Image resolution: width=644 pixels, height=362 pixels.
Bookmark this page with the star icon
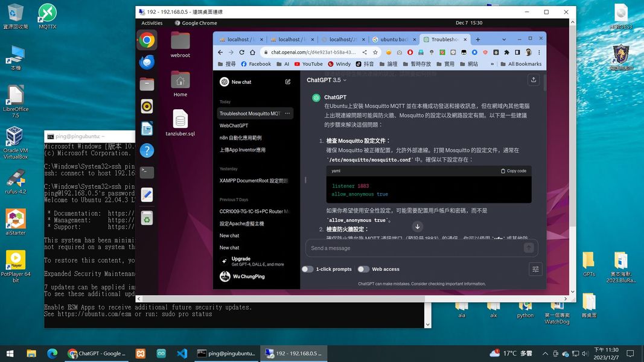[x=375, y=52]
